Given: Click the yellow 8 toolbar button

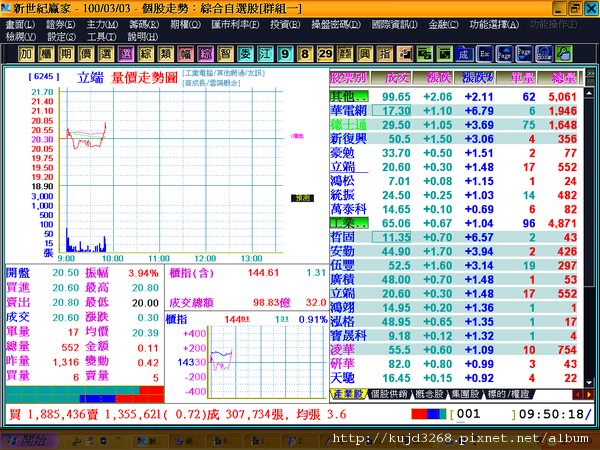Looking at the screenshot, I should click(x=305, y=54).
